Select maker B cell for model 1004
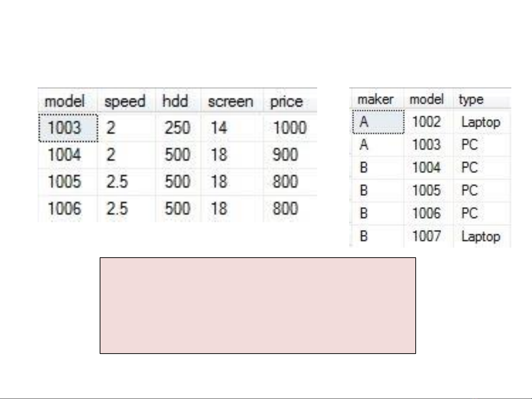 pos(364,168)
